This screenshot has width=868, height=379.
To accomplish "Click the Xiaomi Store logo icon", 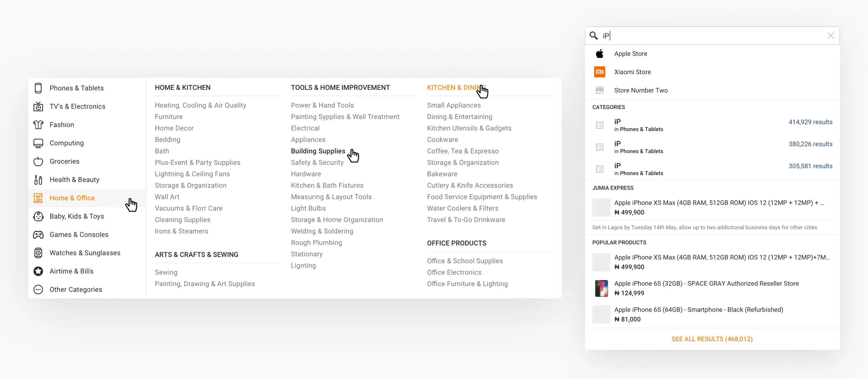I will pos(600,72).
